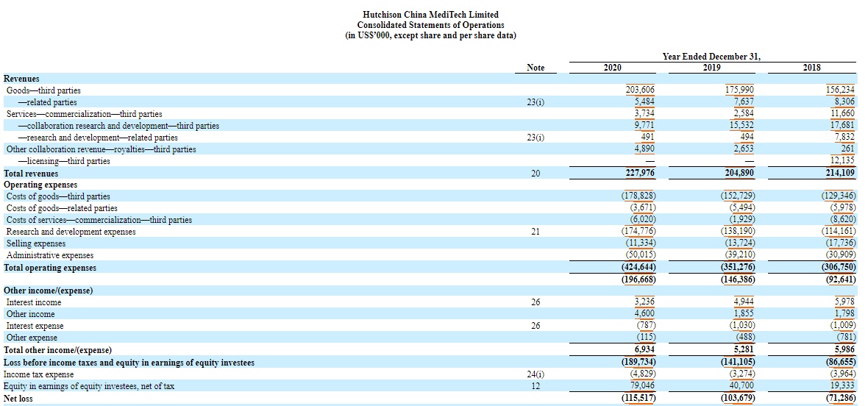Open note 21 for Research and development expenses
This screenshot has width=868, height=406.
[x=536, y=232]
